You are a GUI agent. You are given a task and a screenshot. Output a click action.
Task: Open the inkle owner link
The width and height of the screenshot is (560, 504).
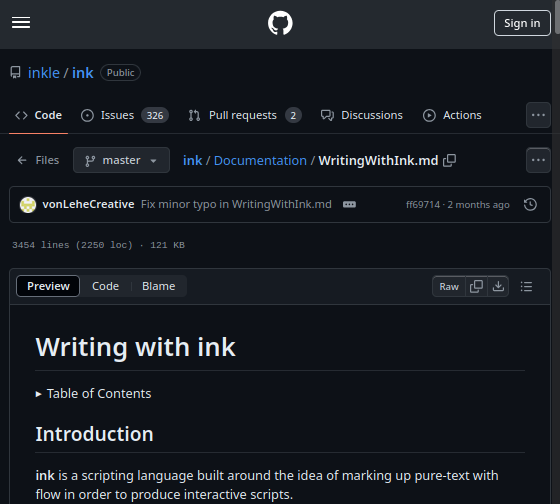(44, 73)
